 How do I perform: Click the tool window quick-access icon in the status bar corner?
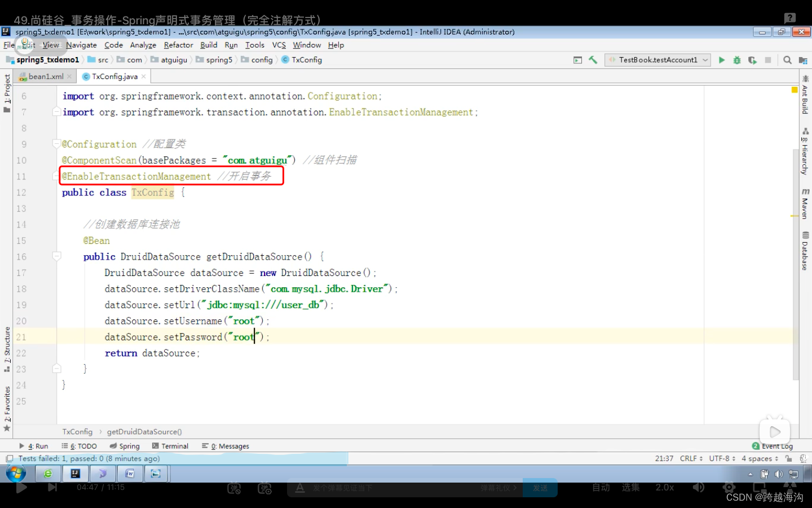[x=9, y=458]
